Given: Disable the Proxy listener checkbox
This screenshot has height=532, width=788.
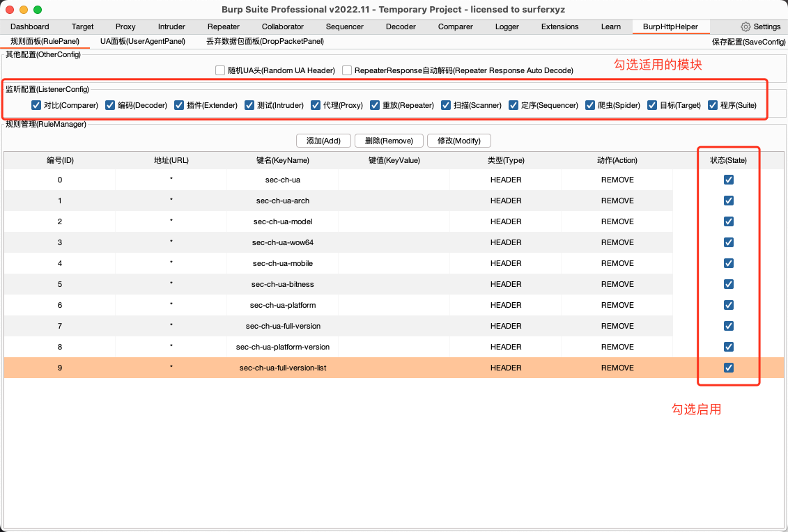Looking at the screenshot, I should click(x=316, y=105).
